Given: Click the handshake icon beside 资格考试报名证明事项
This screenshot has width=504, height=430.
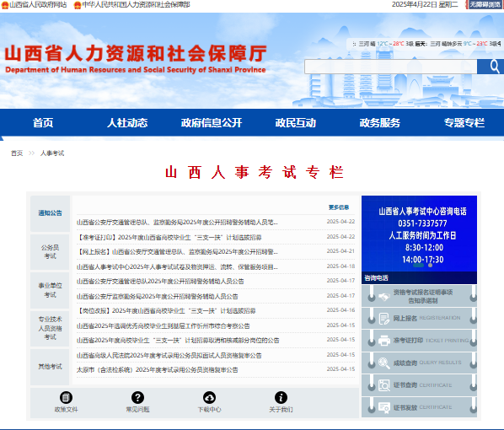Looking at the screenshot, I should (384, 297).
